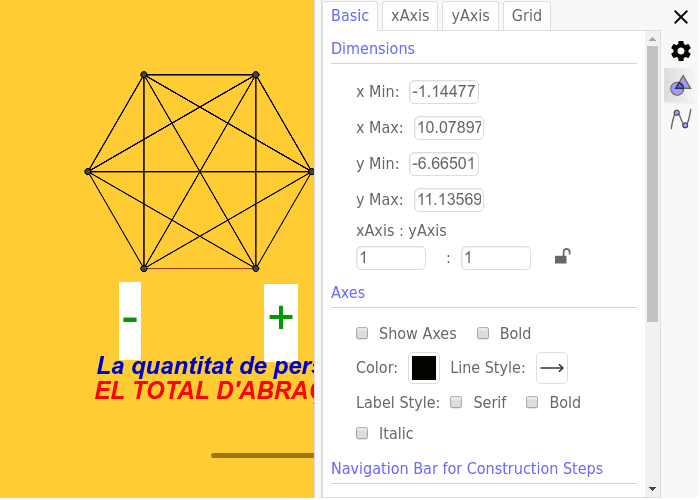
Task: Enable the axes Bold checkbox
Action: 483,333
